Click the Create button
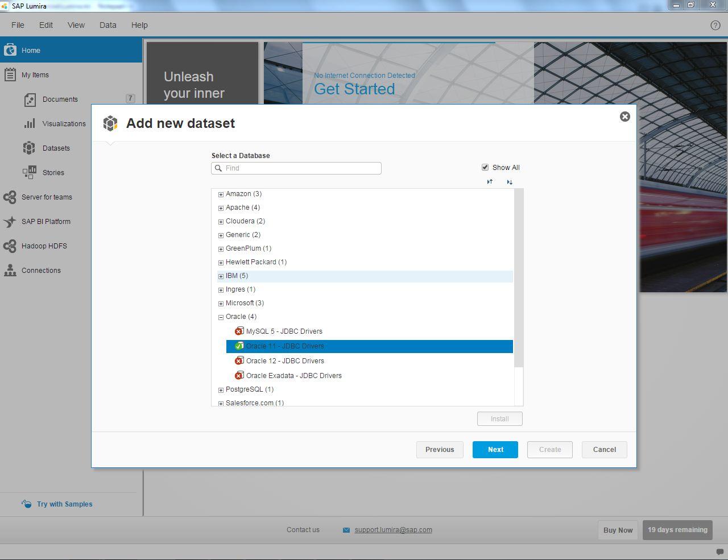The image size is (728, 560). click(x=550, y=450)
